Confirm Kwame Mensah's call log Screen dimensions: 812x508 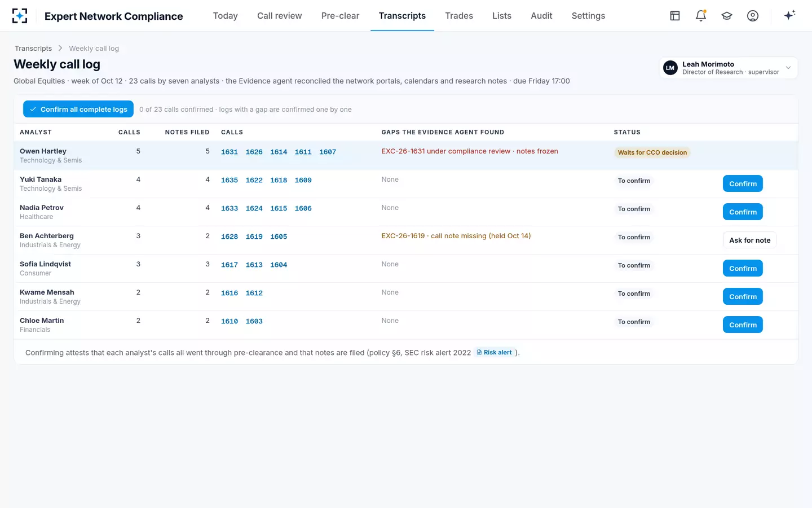point(743,296)
